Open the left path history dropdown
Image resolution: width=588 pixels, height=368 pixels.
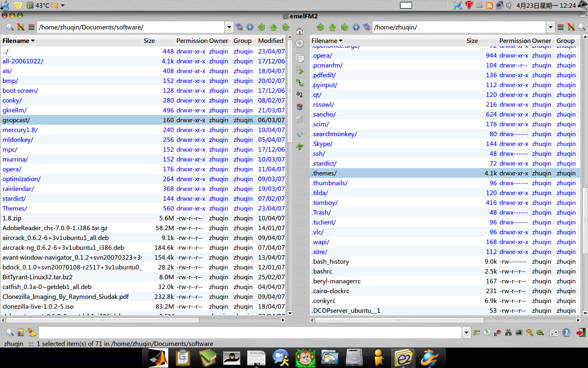(x=229, y=27)
